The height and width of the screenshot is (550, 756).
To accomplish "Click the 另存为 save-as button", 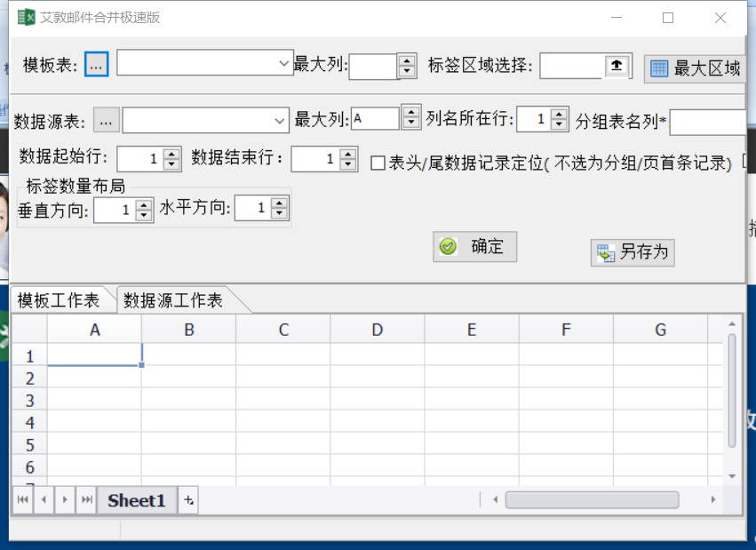I will [x=633, y=252].
